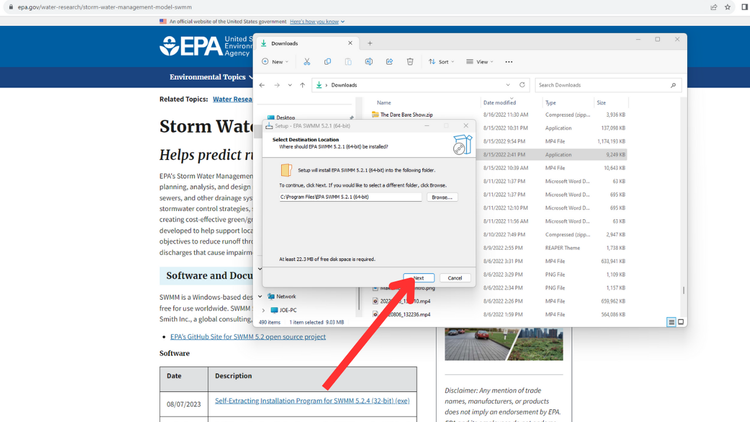This screenshot has width=750, height=422.
Task: Bookmark this page with the star icon
Action: pos(728,7)
